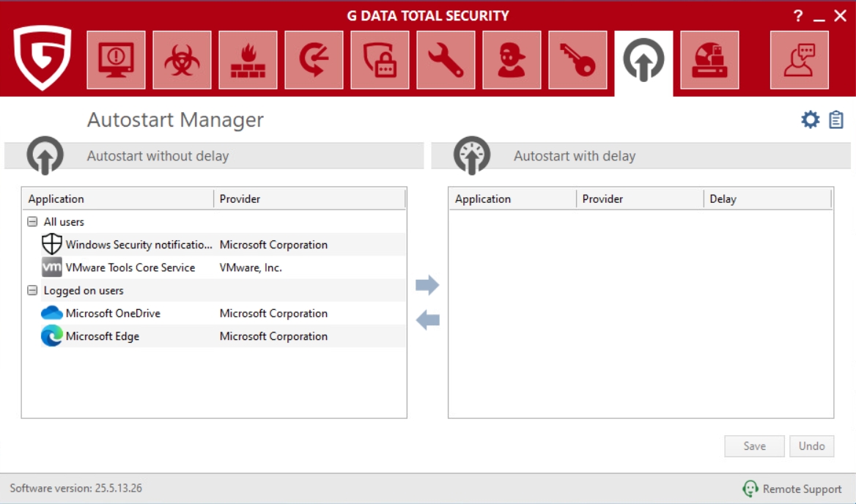Sort left list by Application column
This screenshot has height=504, width=856.
click(118, 199)
